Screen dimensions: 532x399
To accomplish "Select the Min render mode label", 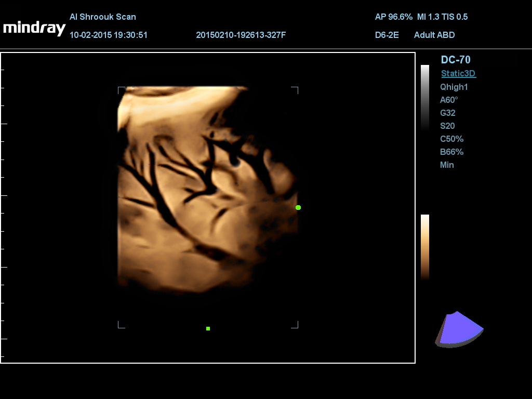I will (x=447, y=165).
